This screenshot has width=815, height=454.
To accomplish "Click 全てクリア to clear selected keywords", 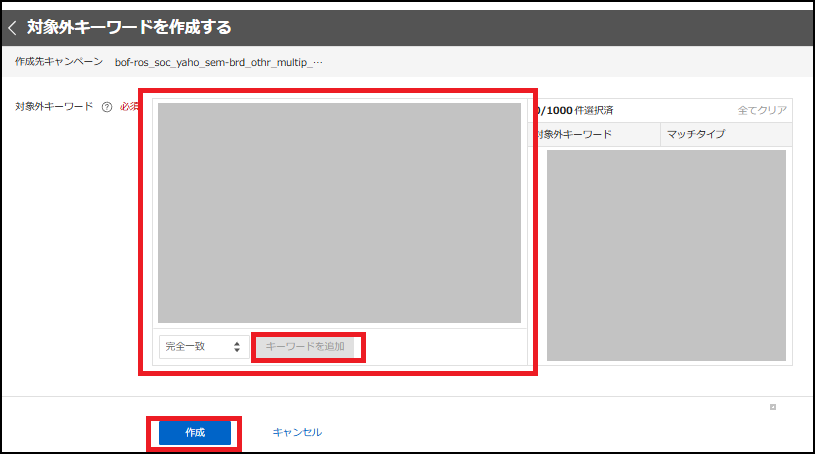I will [x=761, y=110].
